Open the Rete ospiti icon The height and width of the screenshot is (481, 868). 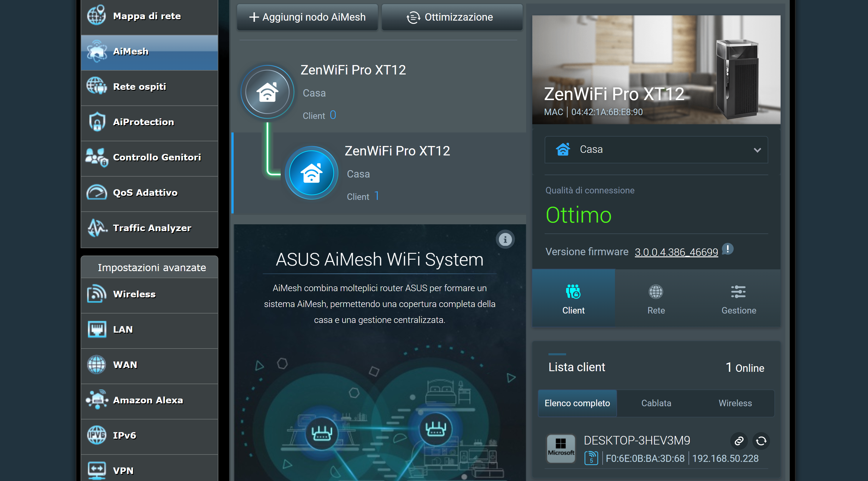pos(97,86)
